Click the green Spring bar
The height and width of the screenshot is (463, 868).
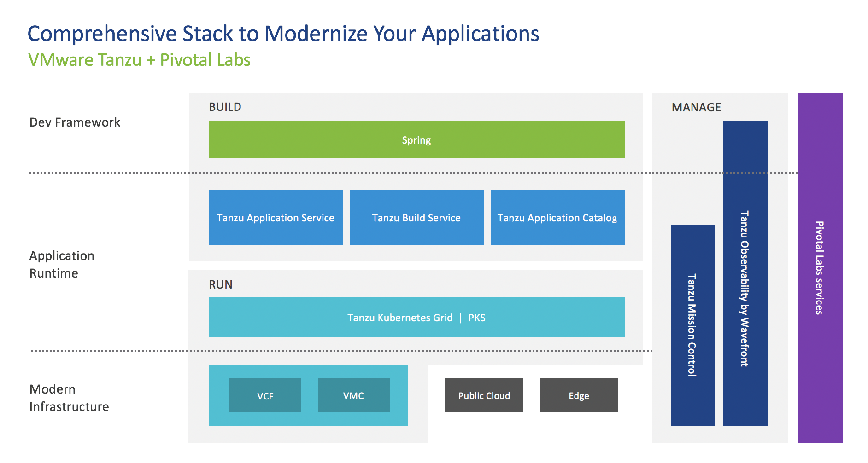416,139
